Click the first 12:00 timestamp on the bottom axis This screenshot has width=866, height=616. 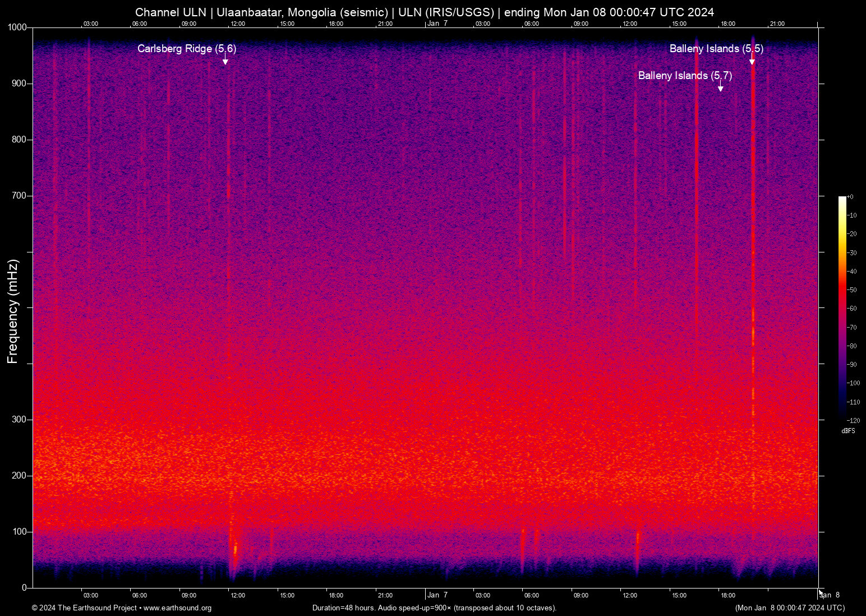[x=238, y=595]
